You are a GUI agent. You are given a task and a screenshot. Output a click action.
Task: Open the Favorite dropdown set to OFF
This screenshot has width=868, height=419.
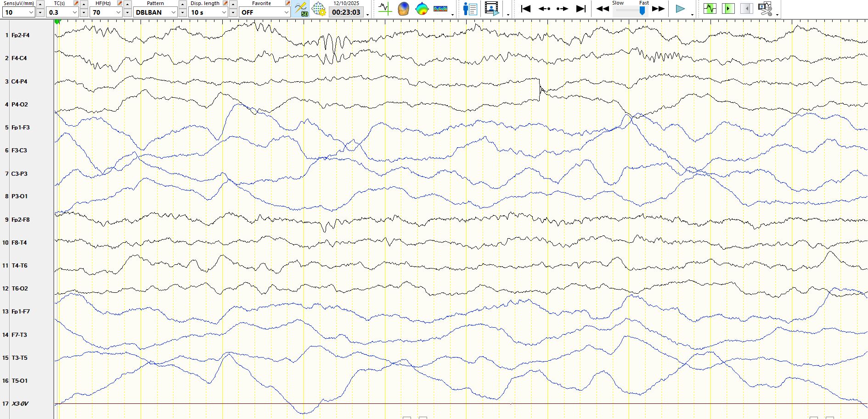[x=286, y=12]
